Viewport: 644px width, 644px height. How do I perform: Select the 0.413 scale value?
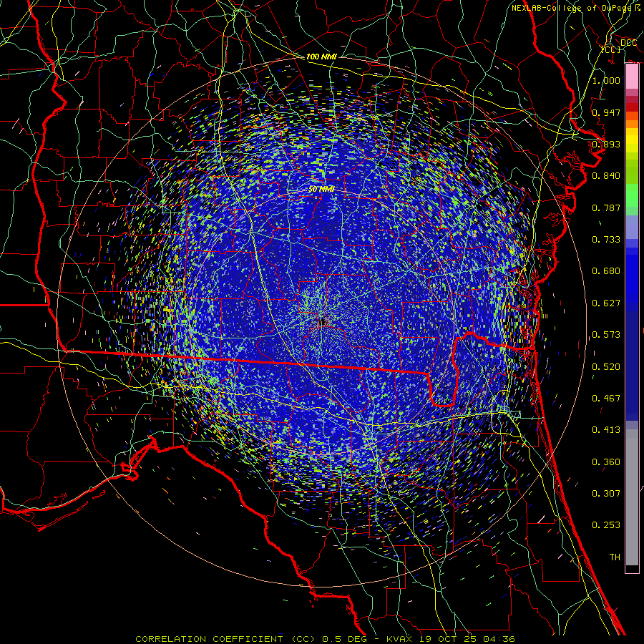pos(606,430)
